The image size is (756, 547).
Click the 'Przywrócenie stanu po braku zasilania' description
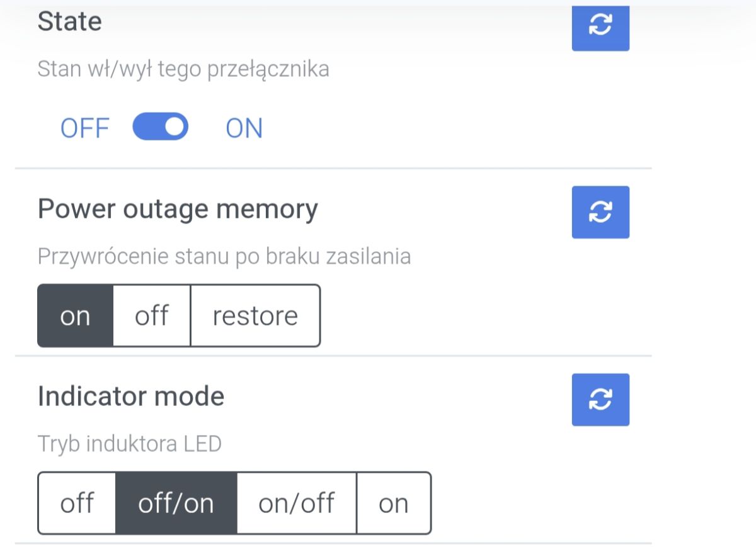click(224, 257)
